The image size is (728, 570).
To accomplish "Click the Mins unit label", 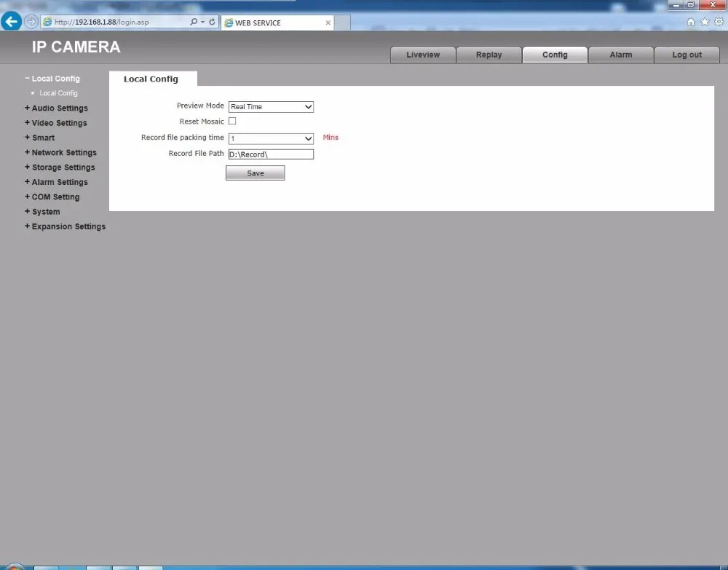I will point(331,138).
